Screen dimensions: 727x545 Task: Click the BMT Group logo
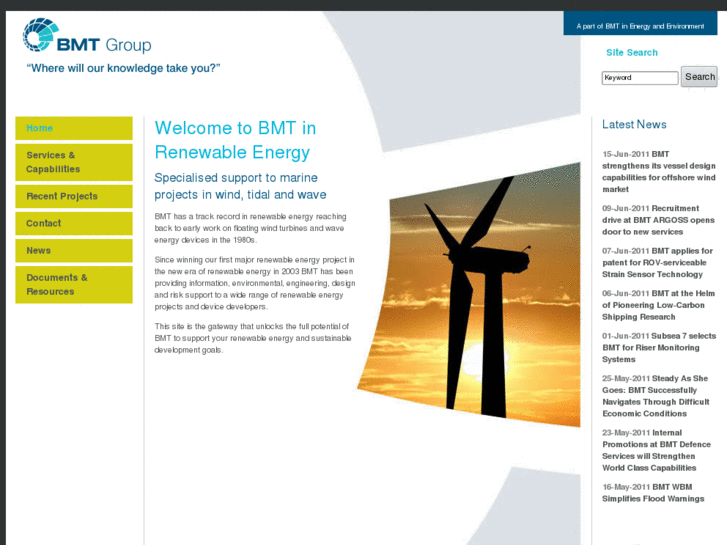pos(87,36)
